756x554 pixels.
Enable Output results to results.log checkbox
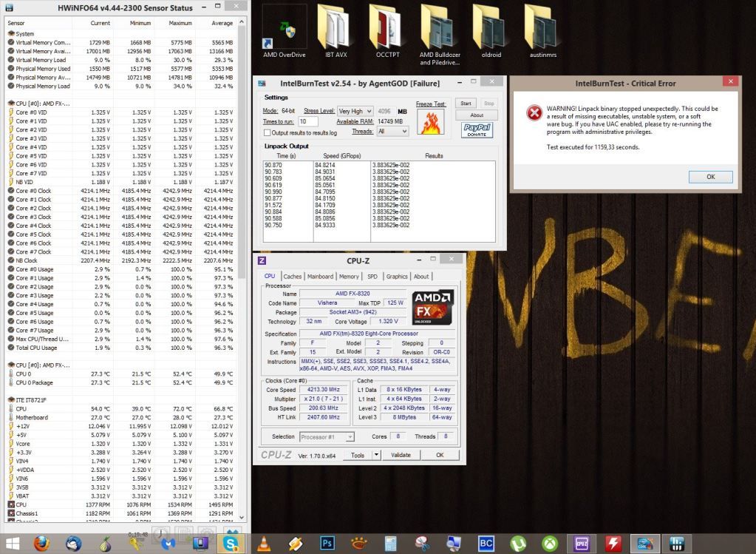pyautogui.click(x=268, y=132)
